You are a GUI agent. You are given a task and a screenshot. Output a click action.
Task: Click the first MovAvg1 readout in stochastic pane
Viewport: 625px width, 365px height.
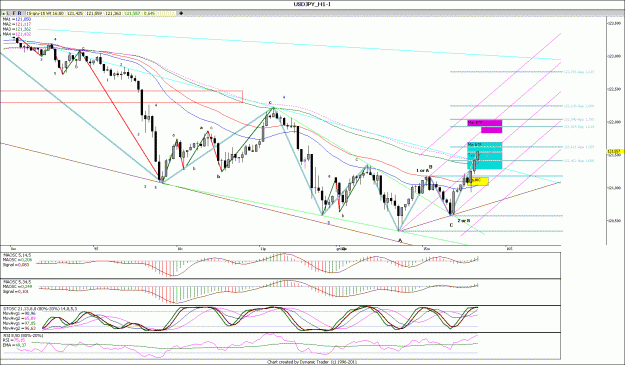18,314
